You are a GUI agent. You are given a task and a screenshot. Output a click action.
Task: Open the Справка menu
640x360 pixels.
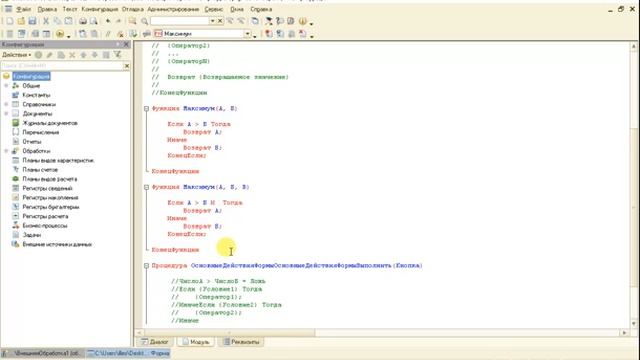[x=261, y=9]
